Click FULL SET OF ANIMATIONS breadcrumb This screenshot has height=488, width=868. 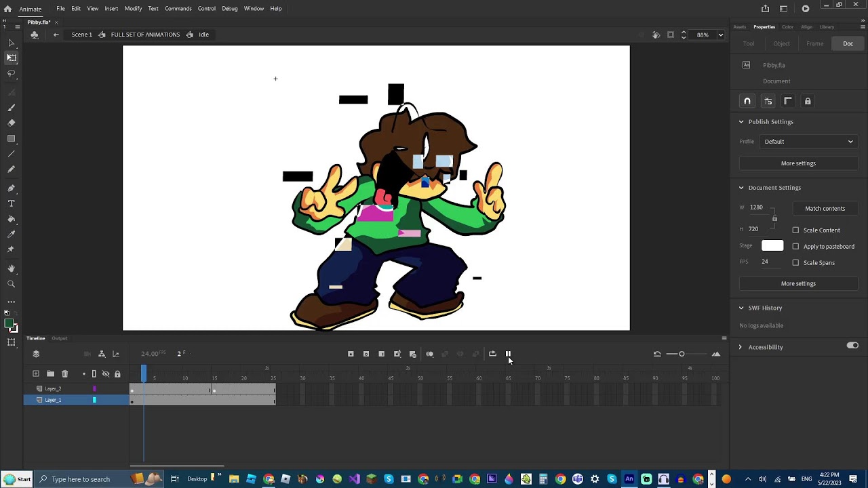pos(145,35)
